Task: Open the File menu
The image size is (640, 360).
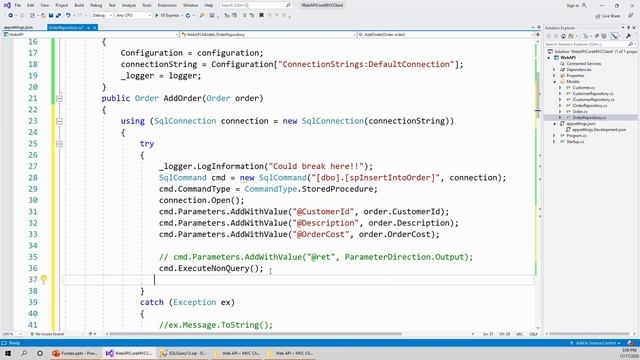Action: [18, 5]
